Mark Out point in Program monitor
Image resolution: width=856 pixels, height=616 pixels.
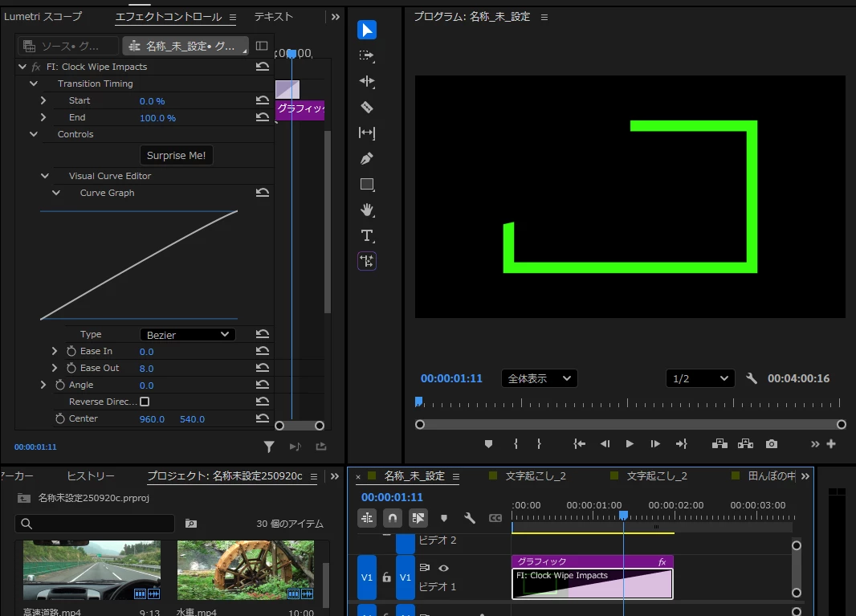[539, 444]
